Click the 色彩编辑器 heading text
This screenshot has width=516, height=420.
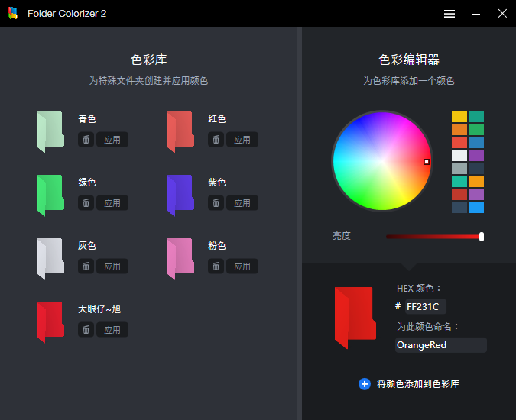[409, 60]
